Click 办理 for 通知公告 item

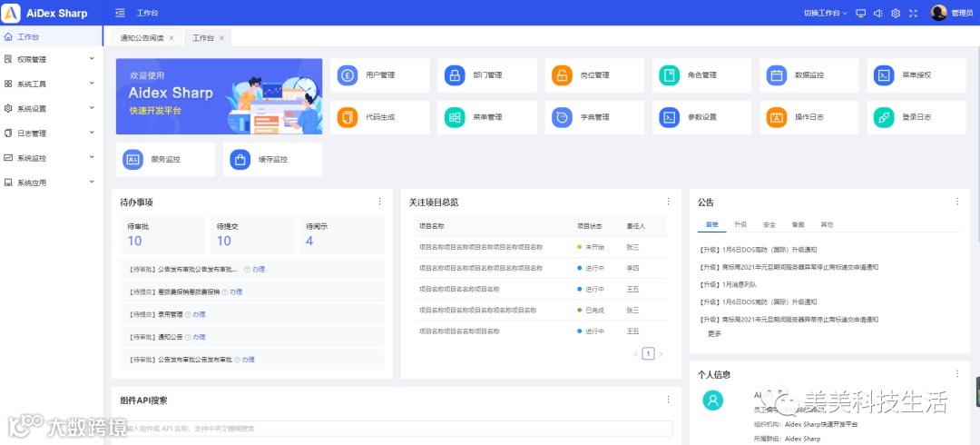coord(199,337)
